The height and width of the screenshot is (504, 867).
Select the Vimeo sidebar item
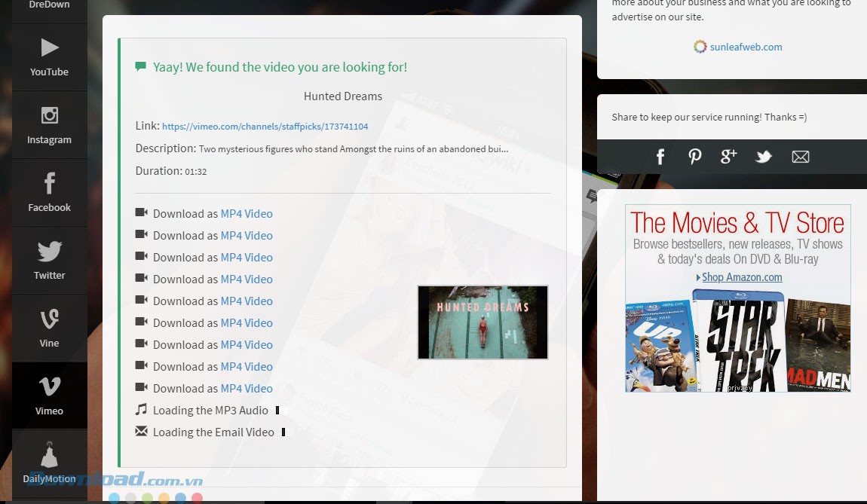pyautogui.click(x=49, y=396)
